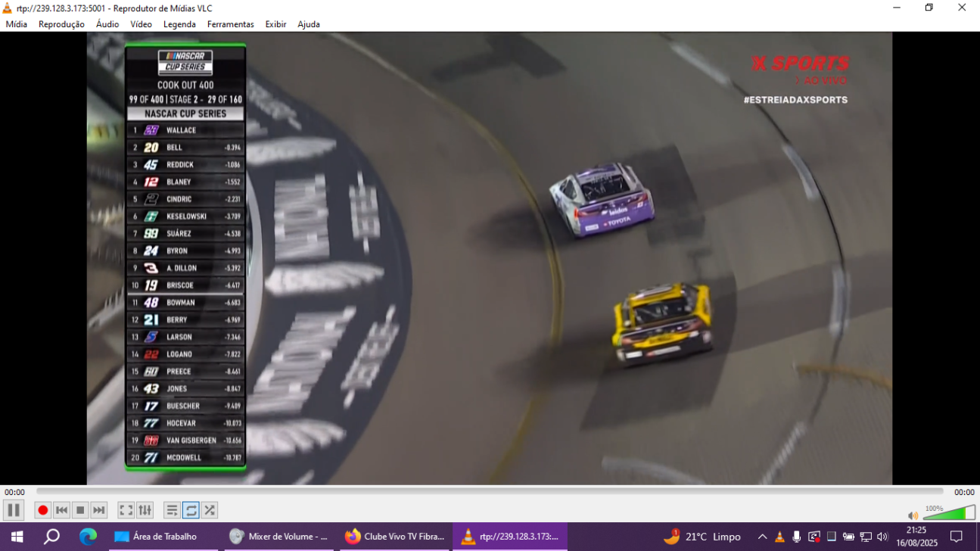Screen dimensions: 980x551
Task: Select the VLC rtp stream taskbar button
Action: pos(510,537)
